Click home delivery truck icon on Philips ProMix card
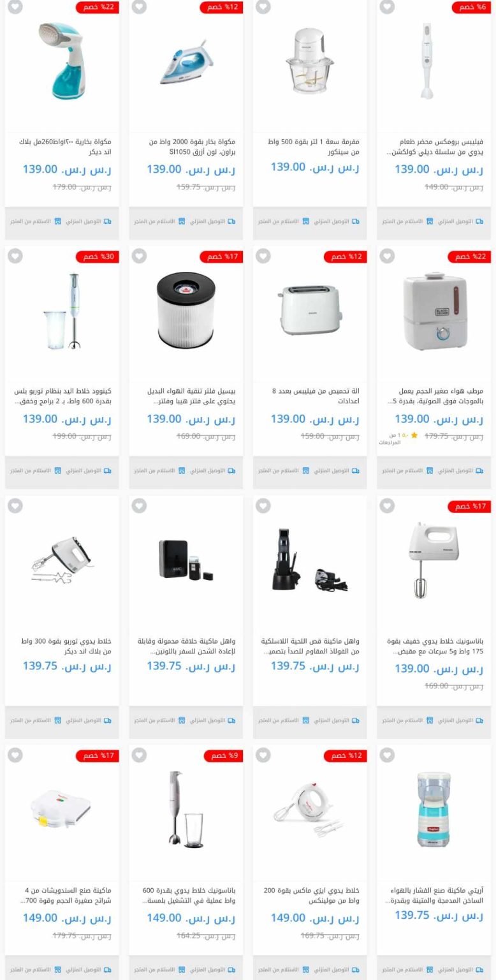 (479, 221)
